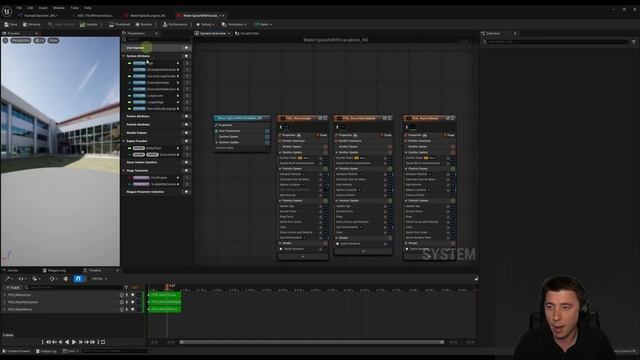Select the Niagara Log tab
640x360 pixels.
click(x=54, y=270)
